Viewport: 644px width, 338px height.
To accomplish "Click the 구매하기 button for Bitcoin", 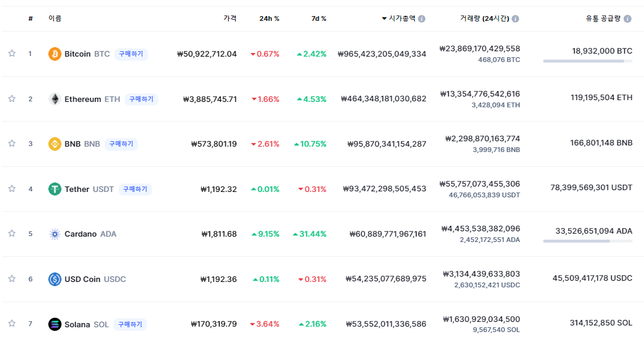I will point(131,54).
